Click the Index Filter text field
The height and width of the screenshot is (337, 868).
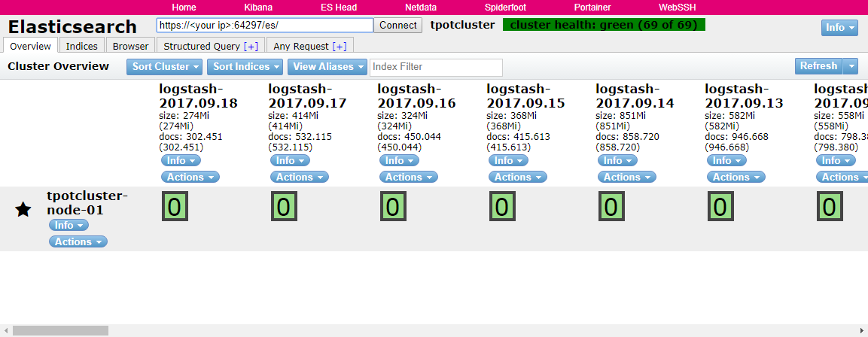point(436,67)
